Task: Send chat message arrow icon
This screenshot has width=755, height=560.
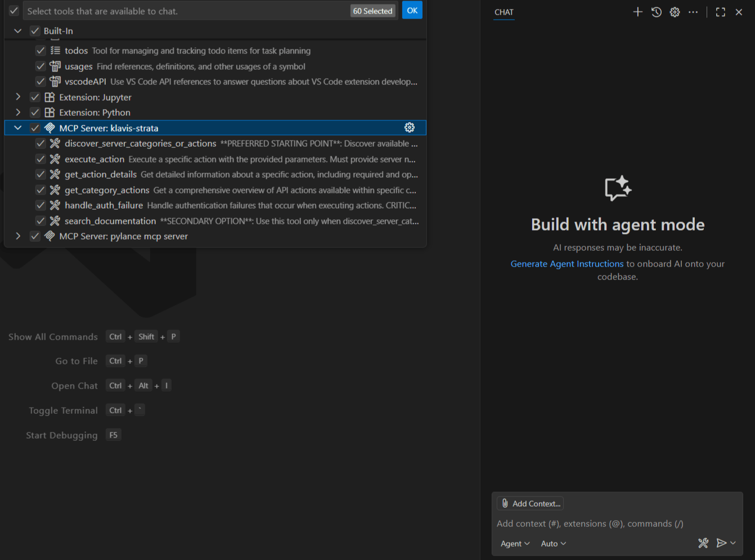Action: [x=721, y=543]
